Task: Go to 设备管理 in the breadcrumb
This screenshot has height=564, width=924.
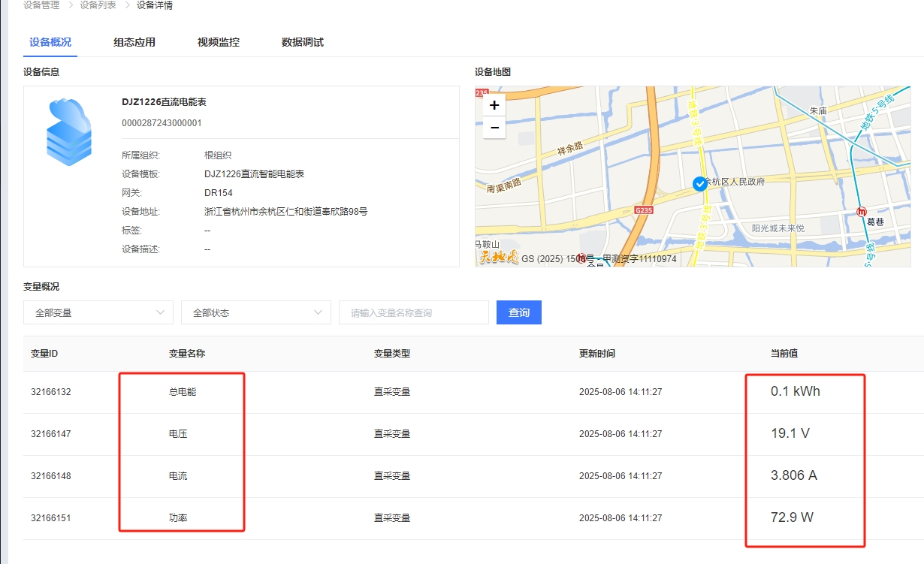Action: tap(41, 5)
